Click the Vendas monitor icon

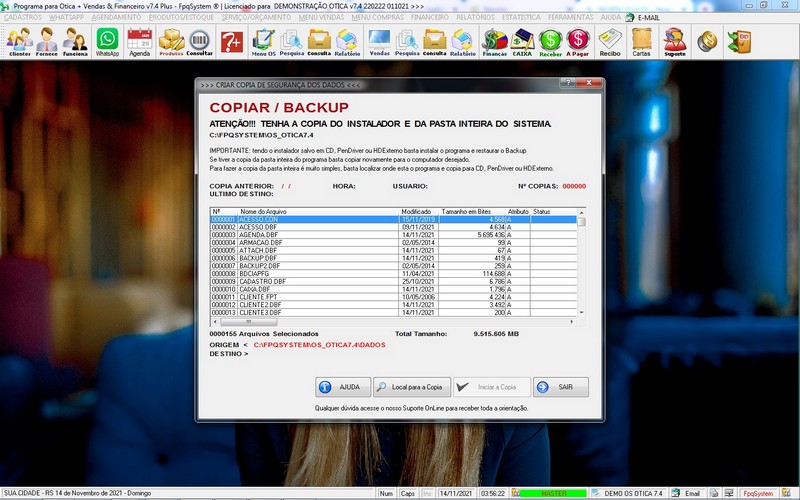pyautogui.click(x=379, y=42)
